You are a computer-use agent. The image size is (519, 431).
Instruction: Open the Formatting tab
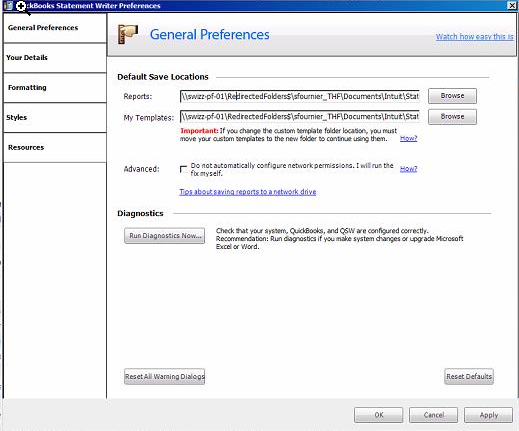55,88
